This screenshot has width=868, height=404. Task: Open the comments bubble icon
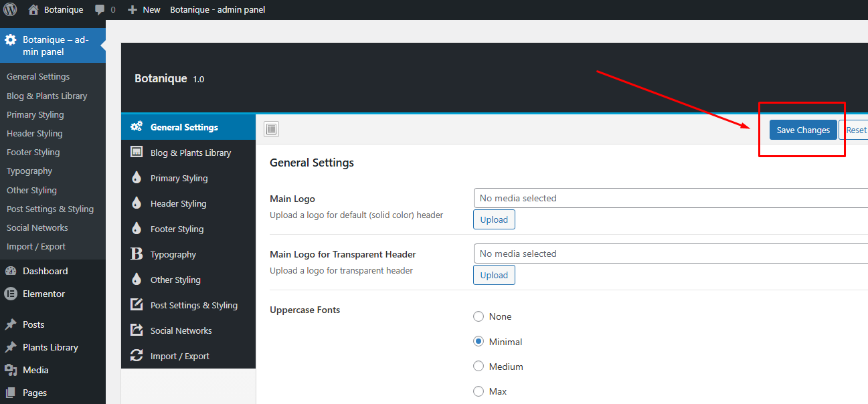click(x=100, y=9)
